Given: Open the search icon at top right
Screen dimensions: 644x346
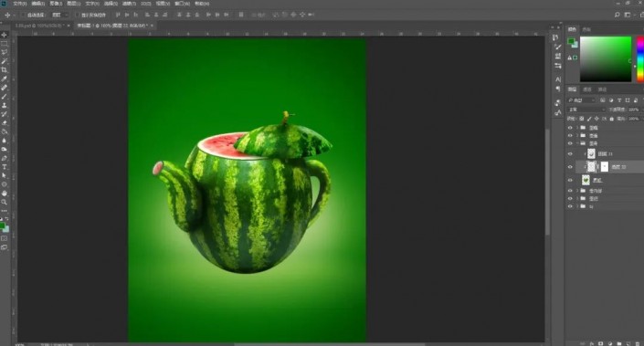Looking at the screenshot, I should [x=617, y=15].
